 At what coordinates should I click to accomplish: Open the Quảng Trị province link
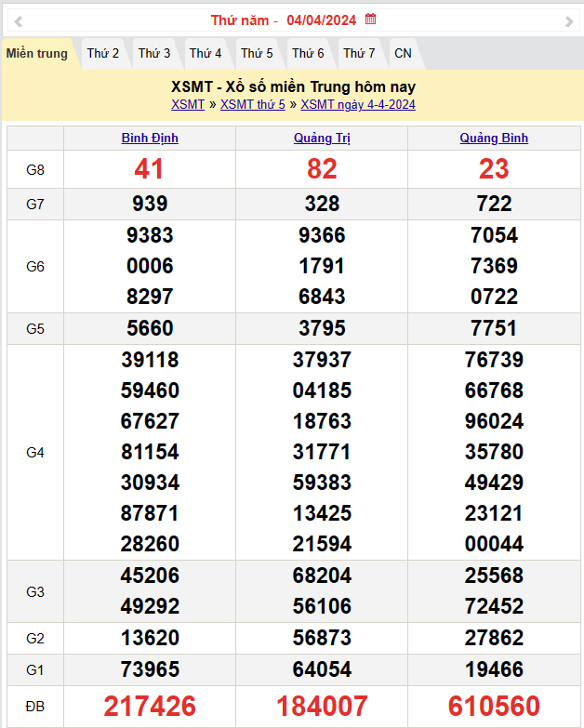click(322, 139)
